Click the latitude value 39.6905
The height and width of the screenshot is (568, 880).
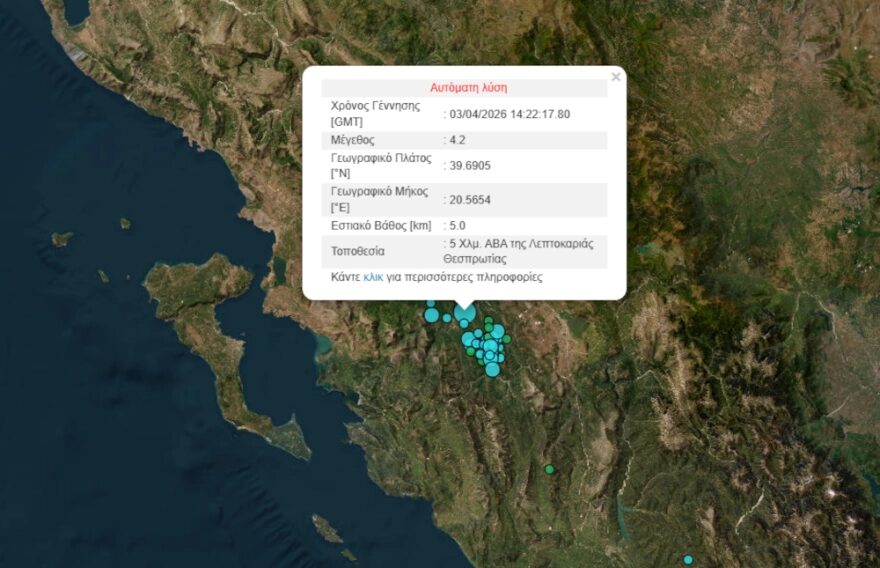point(470,166)
